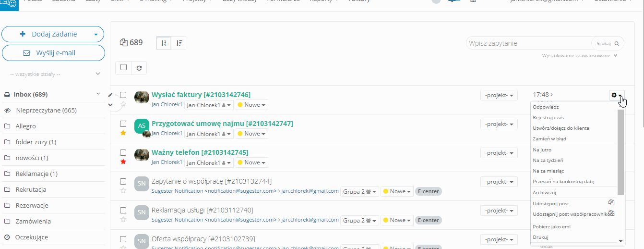Select Rejestruj czas in the context menu
The image size is (644, 249).
pos(548,117)
